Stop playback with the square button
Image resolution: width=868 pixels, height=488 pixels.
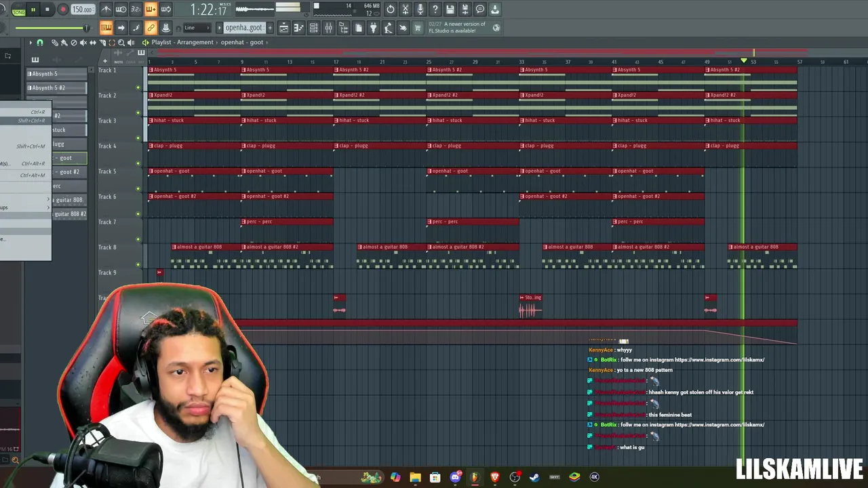click(47, 9)
